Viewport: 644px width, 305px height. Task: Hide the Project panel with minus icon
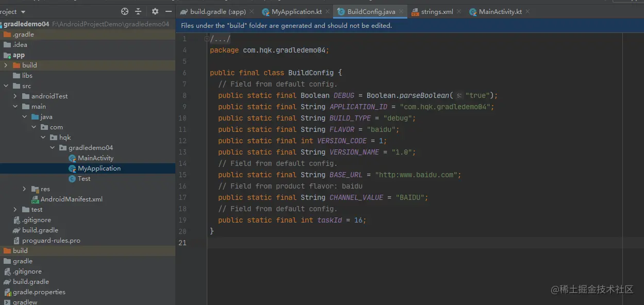169,11
